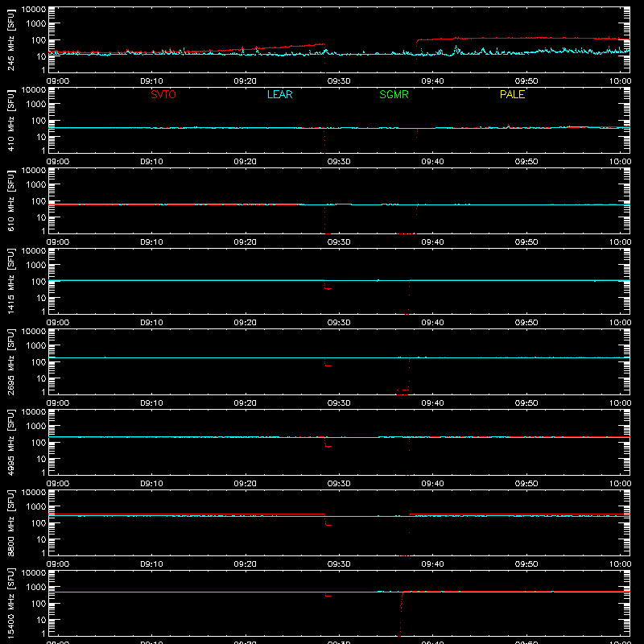Click the yellow PALE legend label

tap(512, 94)
